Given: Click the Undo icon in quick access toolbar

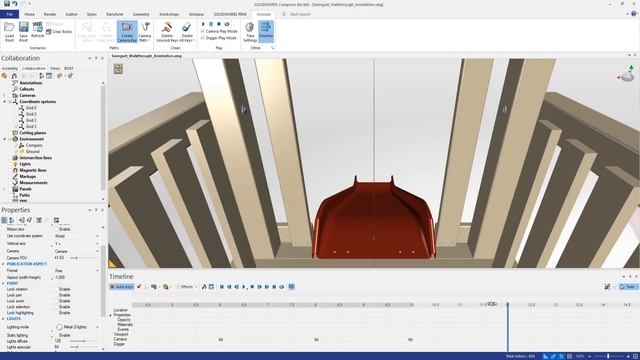Looking at the screenshot, I should [x=15, y=4].
